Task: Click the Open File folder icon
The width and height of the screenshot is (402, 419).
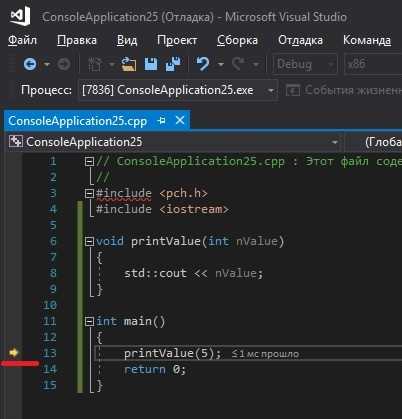Action: 128,64
